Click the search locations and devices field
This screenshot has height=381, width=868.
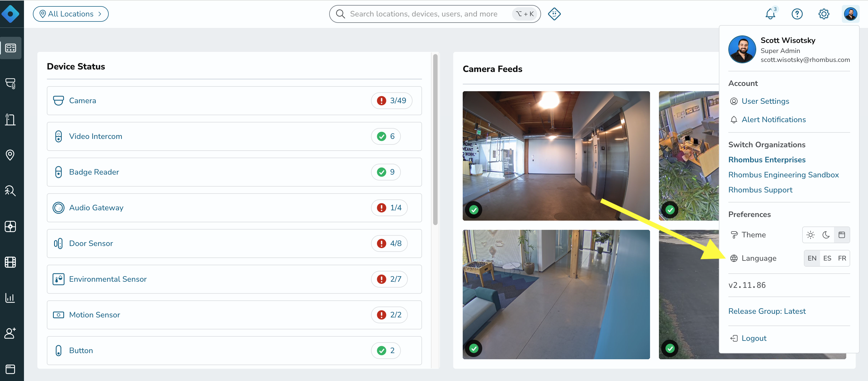click(435, 14)
